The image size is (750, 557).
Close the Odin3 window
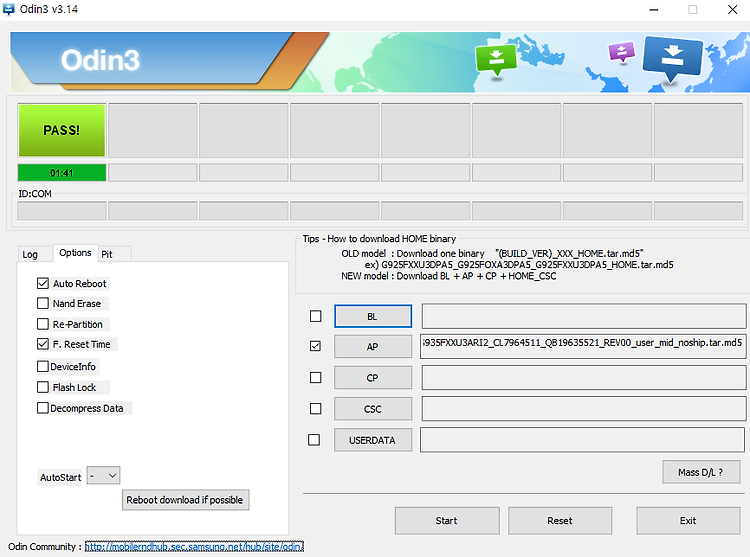point(732,10)
